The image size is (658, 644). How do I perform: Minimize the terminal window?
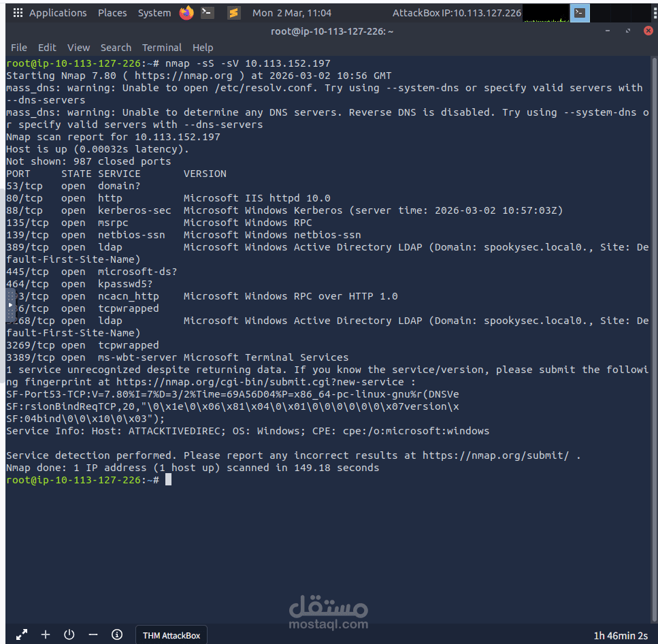click(x=607, y=31)
